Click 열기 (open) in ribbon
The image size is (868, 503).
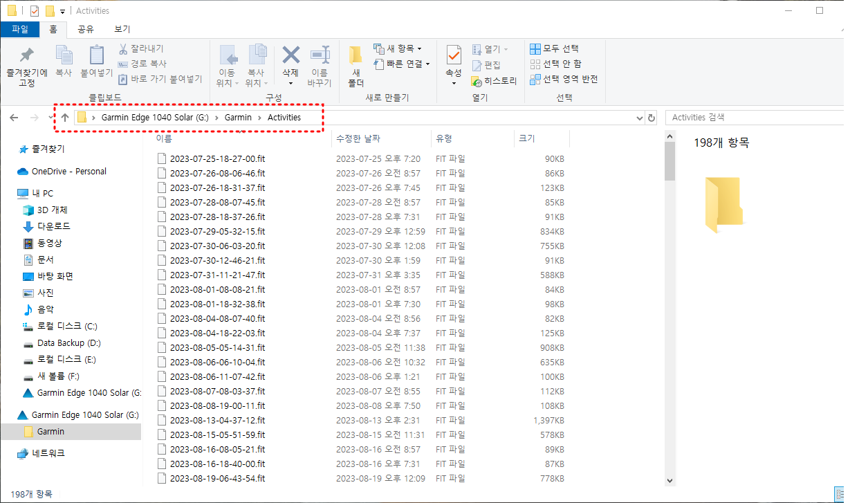click(490, 49)
